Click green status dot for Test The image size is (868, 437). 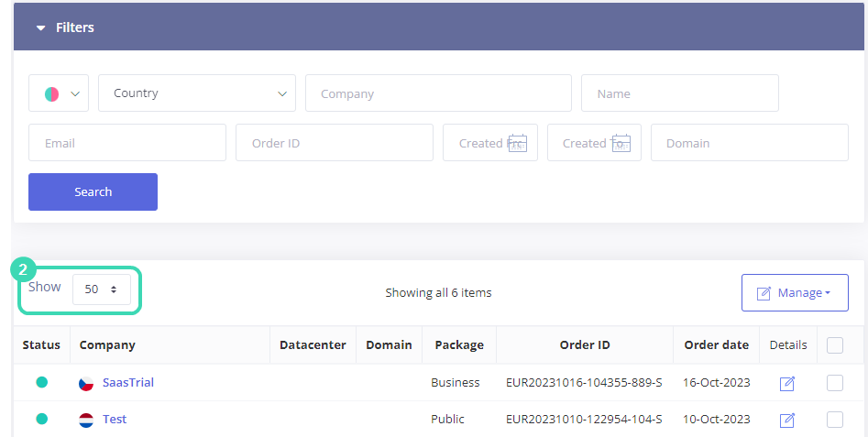41,419
